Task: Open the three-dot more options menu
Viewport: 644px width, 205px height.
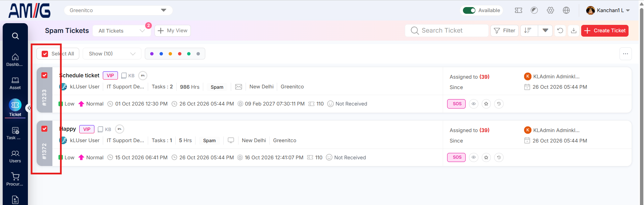Action: [x=626, y=54]
